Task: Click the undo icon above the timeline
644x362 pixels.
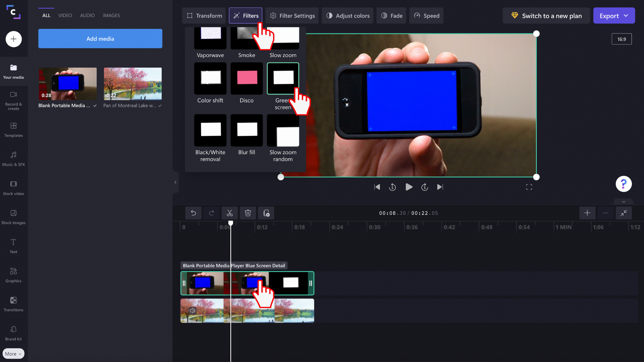Action: click(194, 213)
